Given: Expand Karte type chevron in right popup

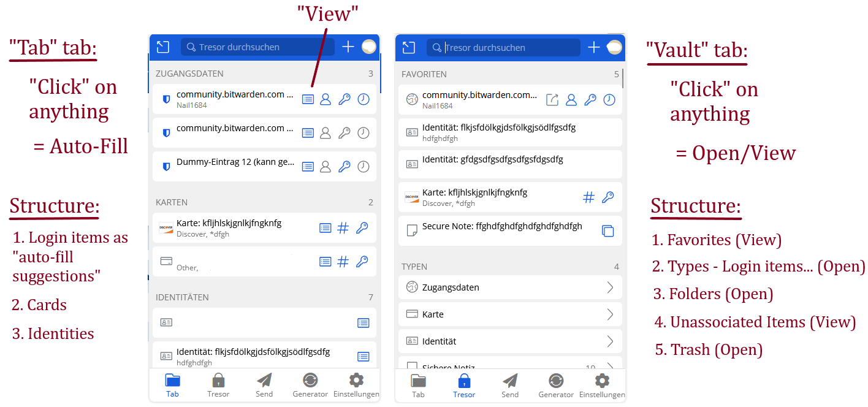Looking at the screenshot, I should tap(610, 314).
